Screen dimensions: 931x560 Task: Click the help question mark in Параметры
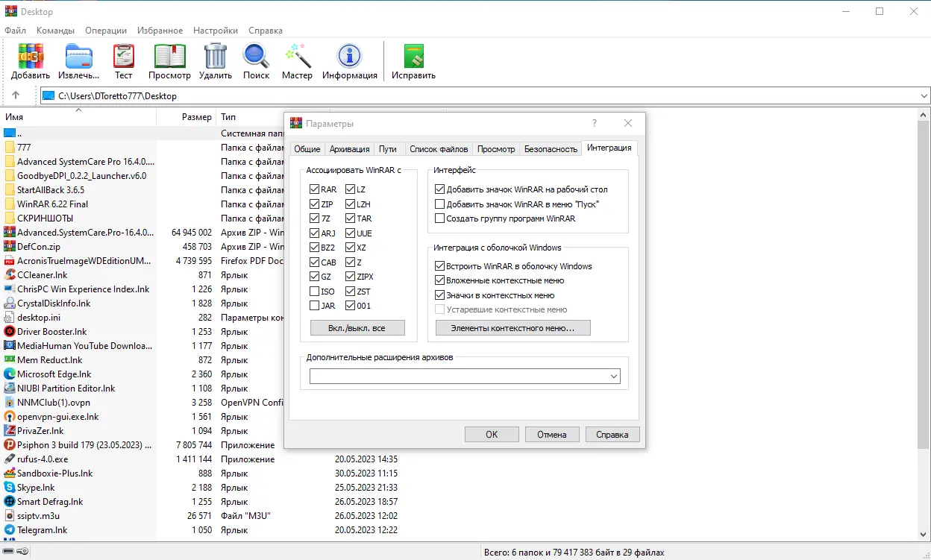tap(595, 123)
